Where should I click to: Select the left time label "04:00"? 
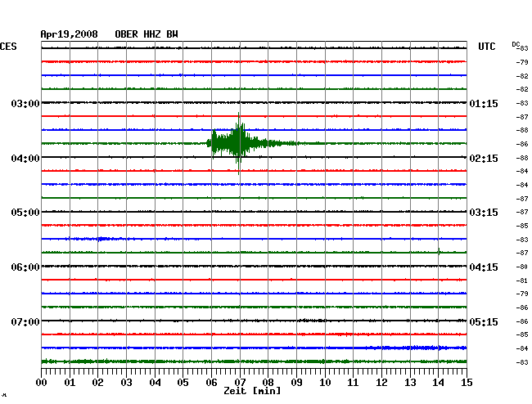(x=25, y=159)
